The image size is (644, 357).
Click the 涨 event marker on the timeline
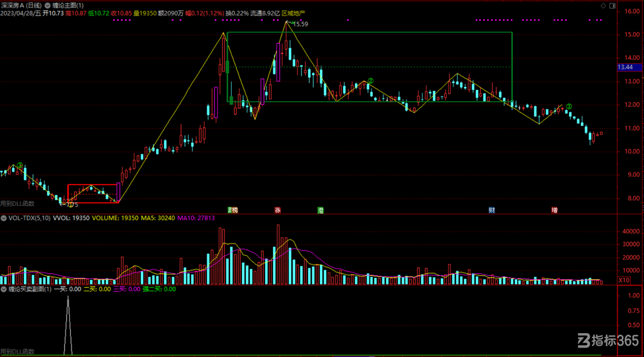tap(278, 210)
